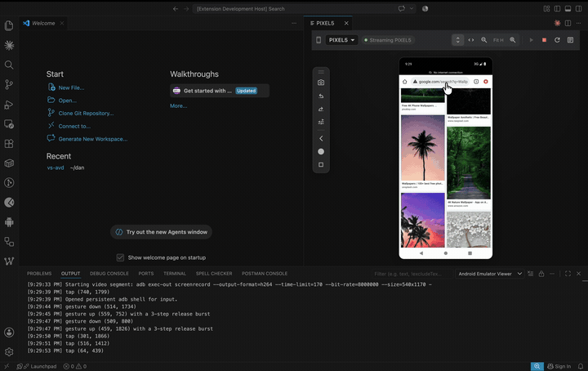This screenshot has width=588, height=371.
Task: Switch to the TERMINAL tab
Action: pos(175,274)
